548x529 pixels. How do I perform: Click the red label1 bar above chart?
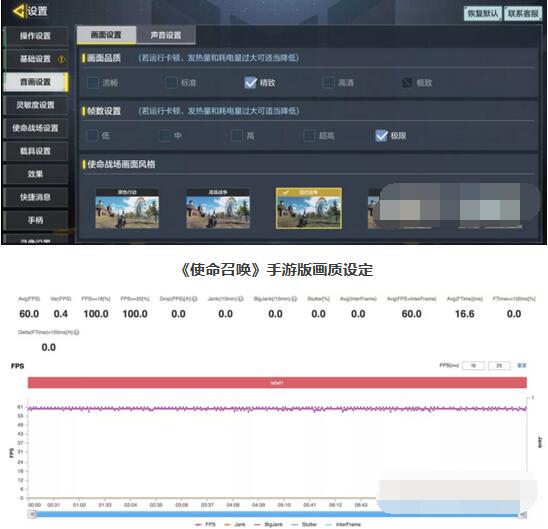[x=277, y=383]
